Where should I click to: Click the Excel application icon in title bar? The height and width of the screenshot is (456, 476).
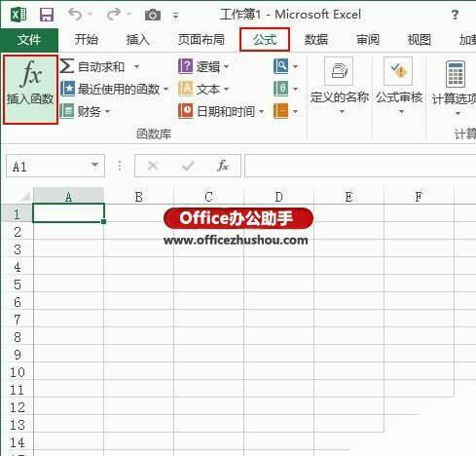pos(18,15)
